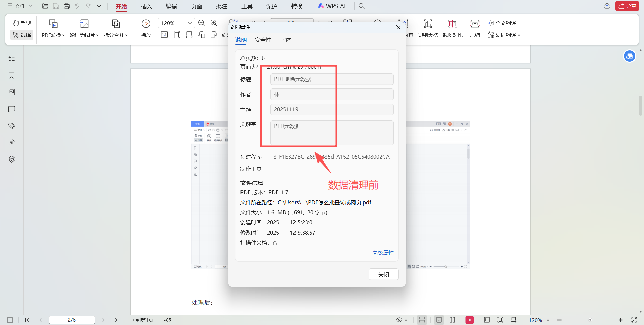The width and height of the screenshot is (644, 325).
Task: Select the 插入 ribbon tab
Action: click(x=146, y=6)
